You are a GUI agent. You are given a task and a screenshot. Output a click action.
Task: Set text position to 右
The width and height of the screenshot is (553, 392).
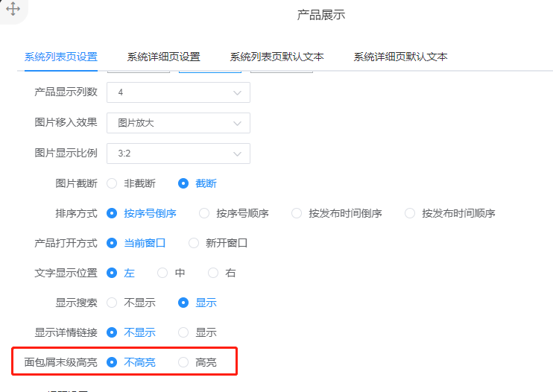[x=213, y=273]
